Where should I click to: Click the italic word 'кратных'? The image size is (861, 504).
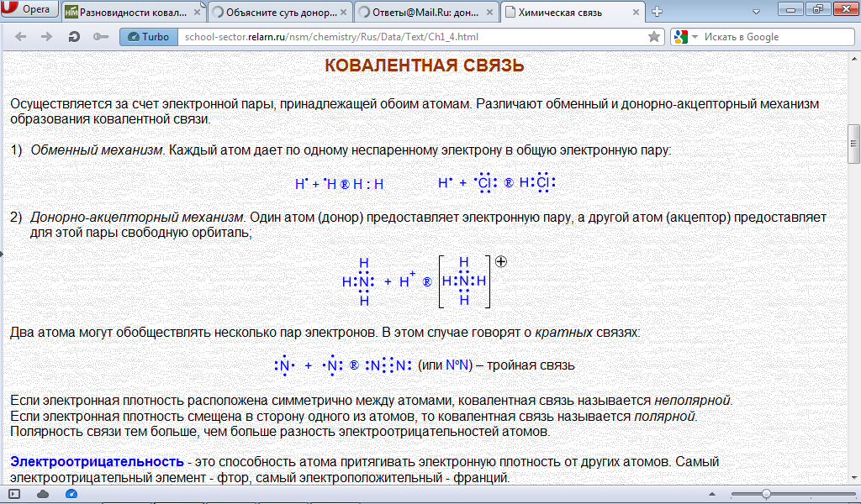(x=564, y=333)
